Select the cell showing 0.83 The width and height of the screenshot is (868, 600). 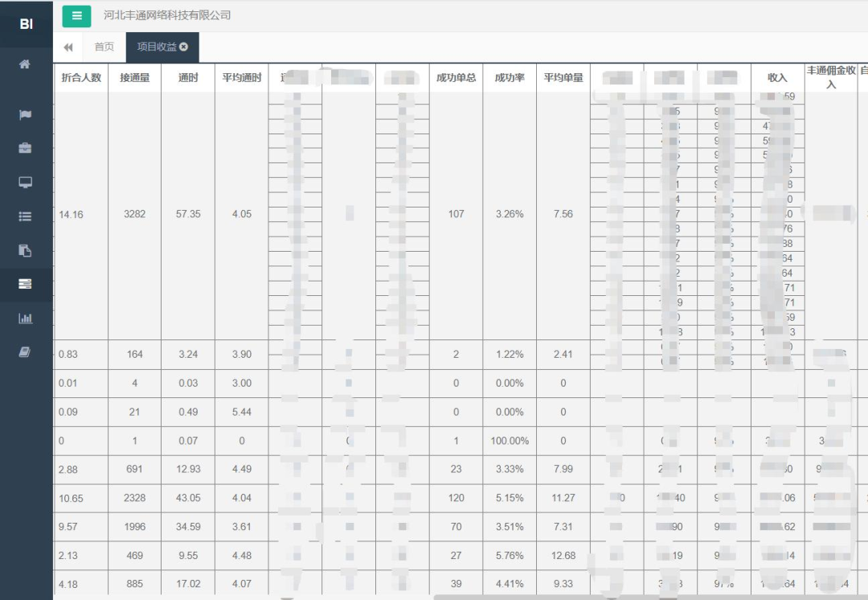(x=81, y=355)
